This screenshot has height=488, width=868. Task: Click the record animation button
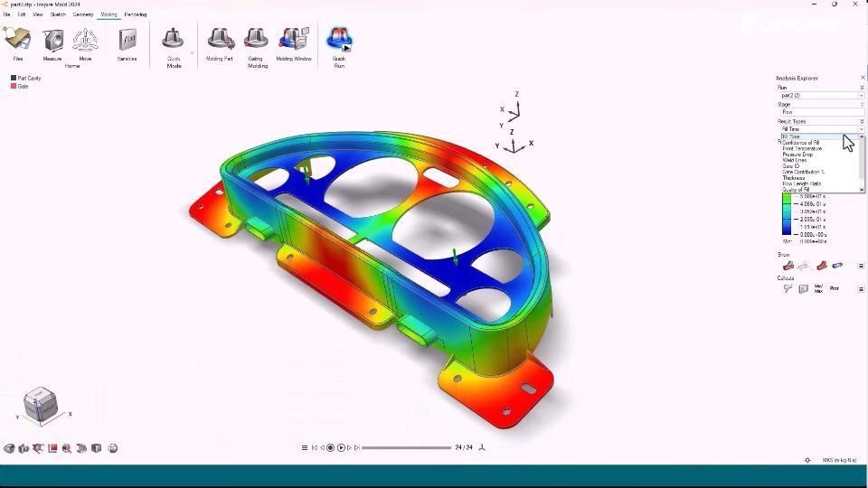(331, 447)
